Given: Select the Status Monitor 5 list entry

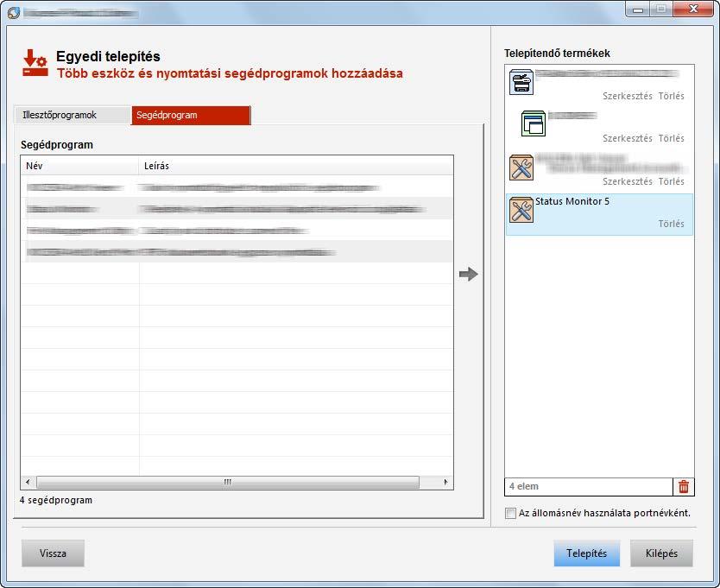Looking at the screenshot, I should [599, 214].
